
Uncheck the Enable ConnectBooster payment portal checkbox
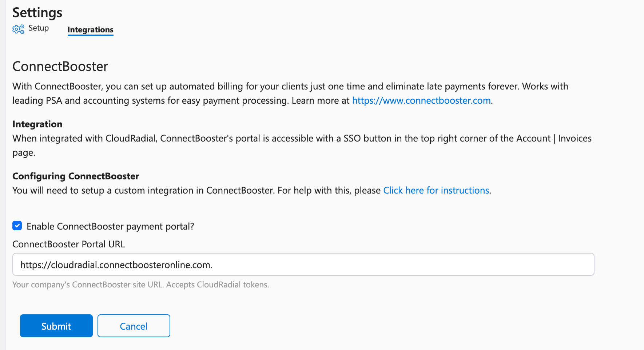point(17,226)
